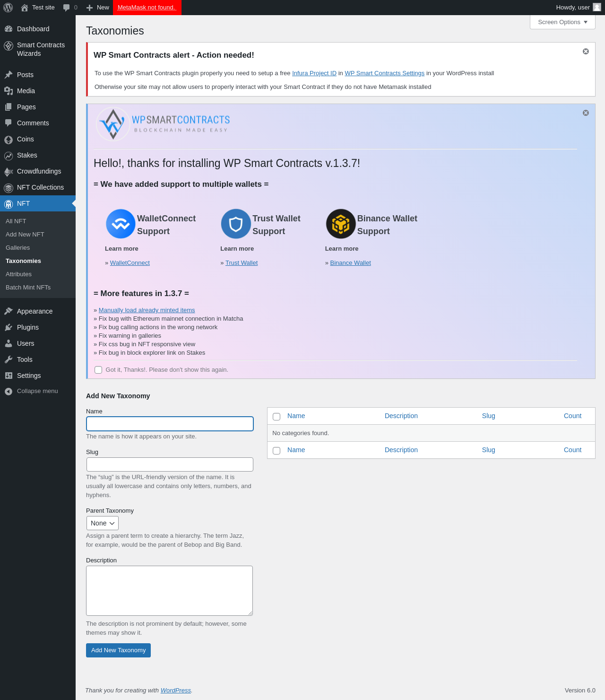Expand Screen Options panel
Viewport: 605px width, 700px height.
(x=562, y=22)
